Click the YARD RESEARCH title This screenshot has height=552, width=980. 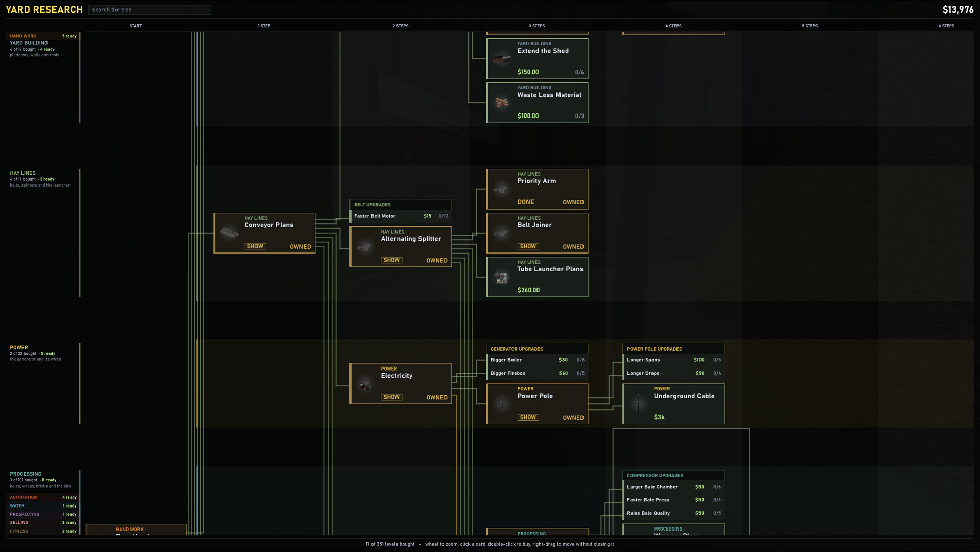44,10
